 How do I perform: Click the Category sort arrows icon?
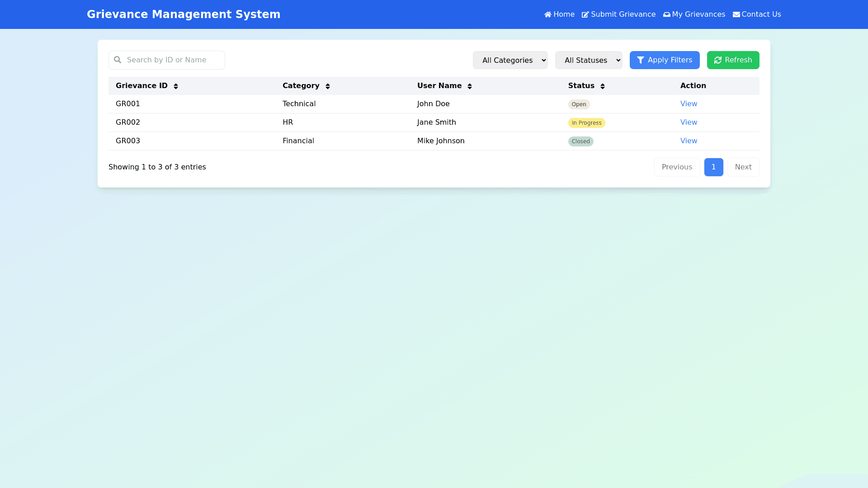click(x=328, y=86)
